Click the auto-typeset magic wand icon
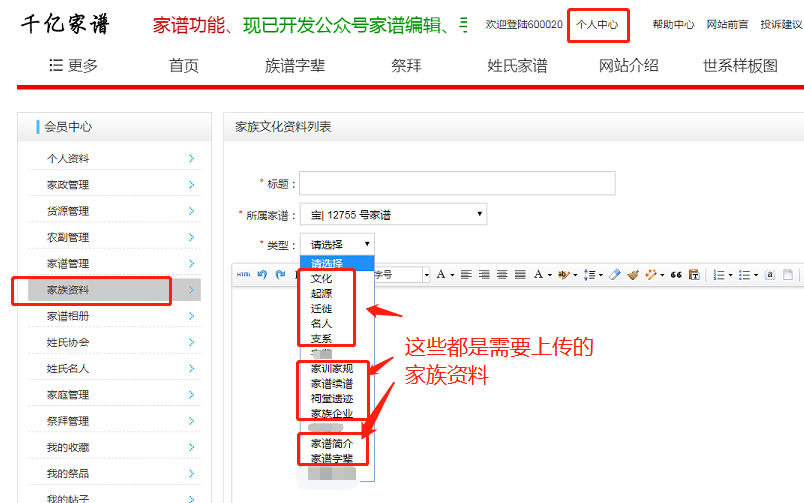 click(x=651, y=275)
